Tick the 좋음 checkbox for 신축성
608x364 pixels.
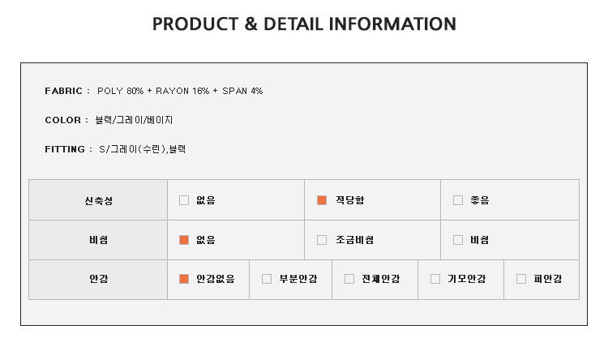pyautogui.click(x=458, y=200)
